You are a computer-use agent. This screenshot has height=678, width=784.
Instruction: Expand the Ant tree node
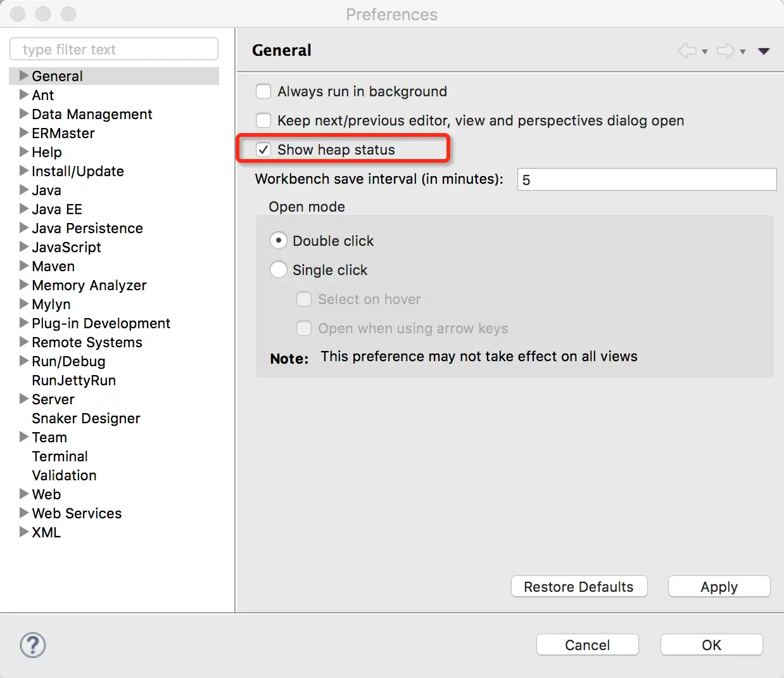coord(24,95)
